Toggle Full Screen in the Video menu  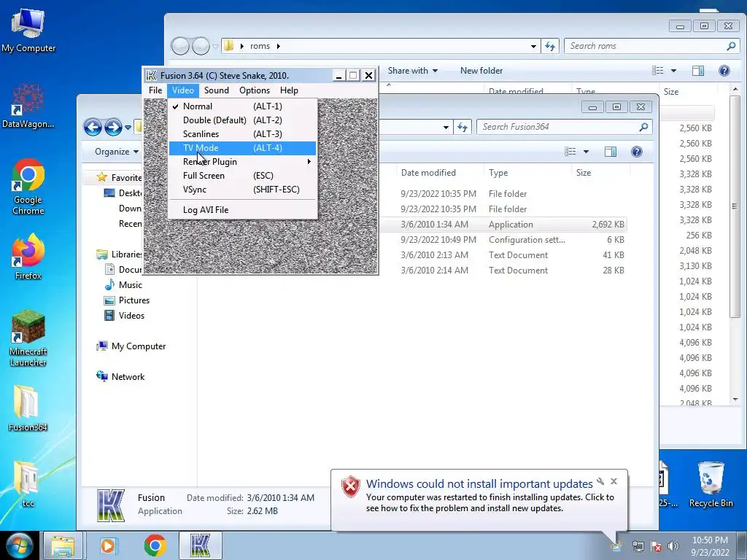pos(242,175)
